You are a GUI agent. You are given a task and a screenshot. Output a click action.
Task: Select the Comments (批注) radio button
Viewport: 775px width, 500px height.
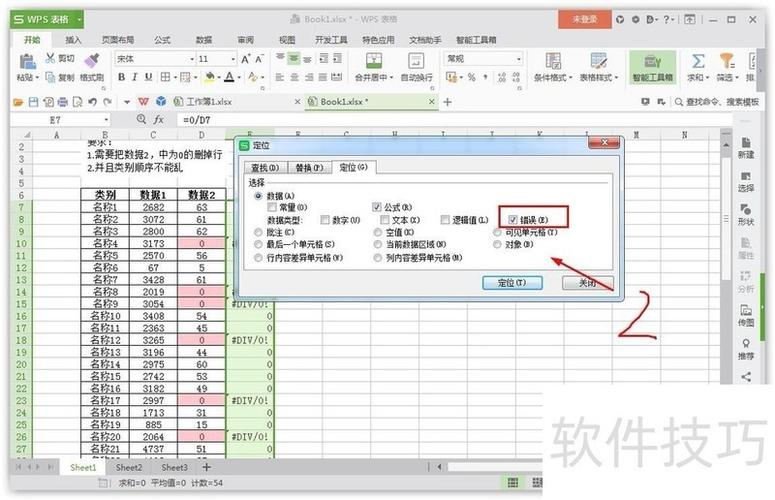258,232
